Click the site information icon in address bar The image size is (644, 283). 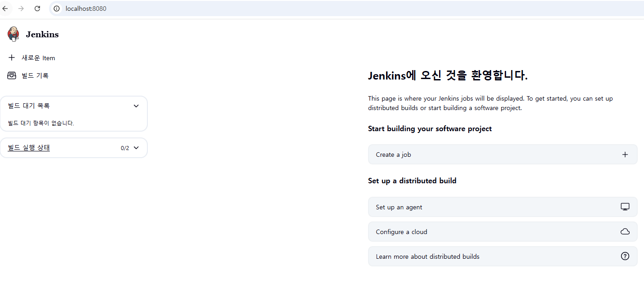[57, 9]
